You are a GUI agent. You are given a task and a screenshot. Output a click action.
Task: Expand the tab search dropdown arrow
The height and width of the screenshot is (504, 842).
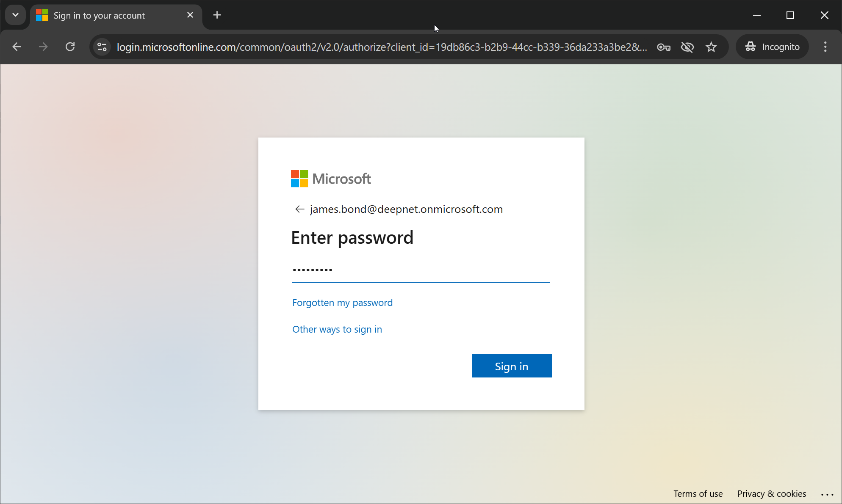[15, 15]
